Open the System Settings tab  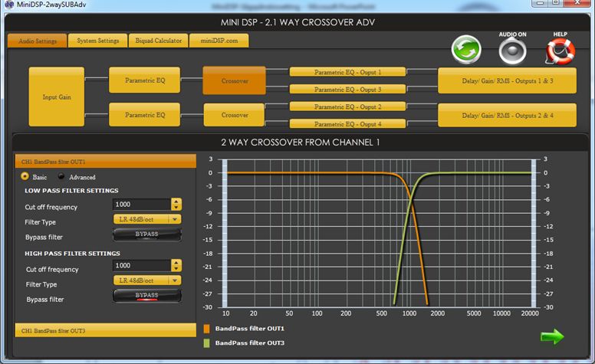pyautogui.click(x=97, y=41)
